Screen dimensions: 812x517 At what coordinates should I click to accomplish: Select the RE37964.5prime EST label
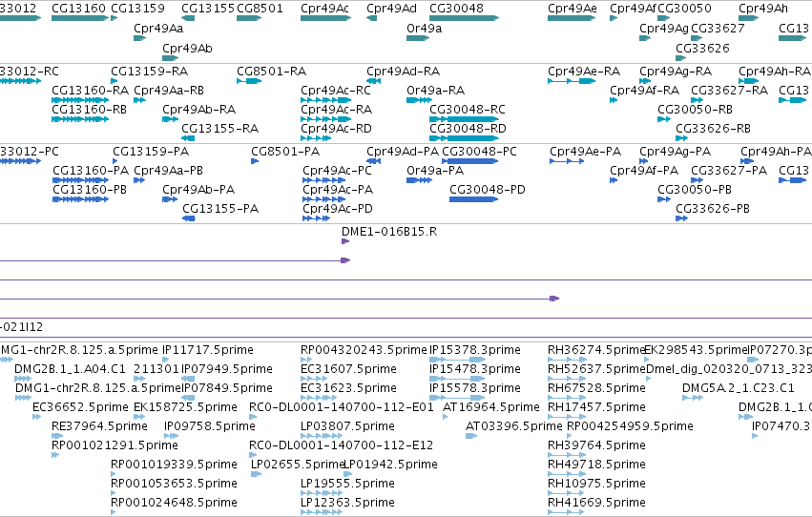pyautogui.click(x=99, y=426)
